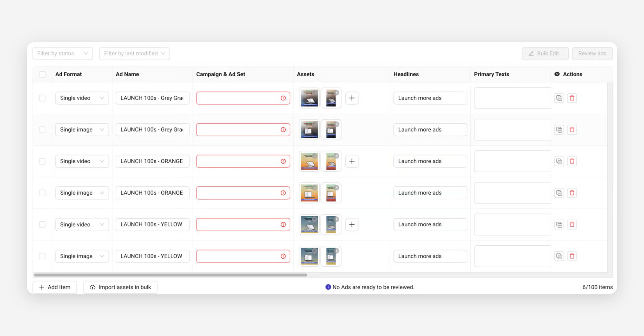
Task: Click the Primary Texts field of first row
Action: [x=512, y=98]
